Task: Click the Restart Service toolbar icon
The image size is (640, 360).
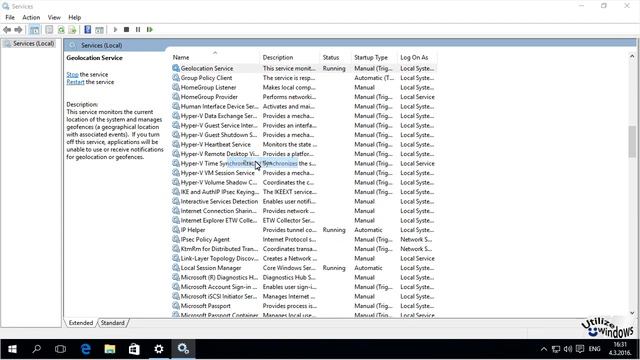Action: point(149,29)
